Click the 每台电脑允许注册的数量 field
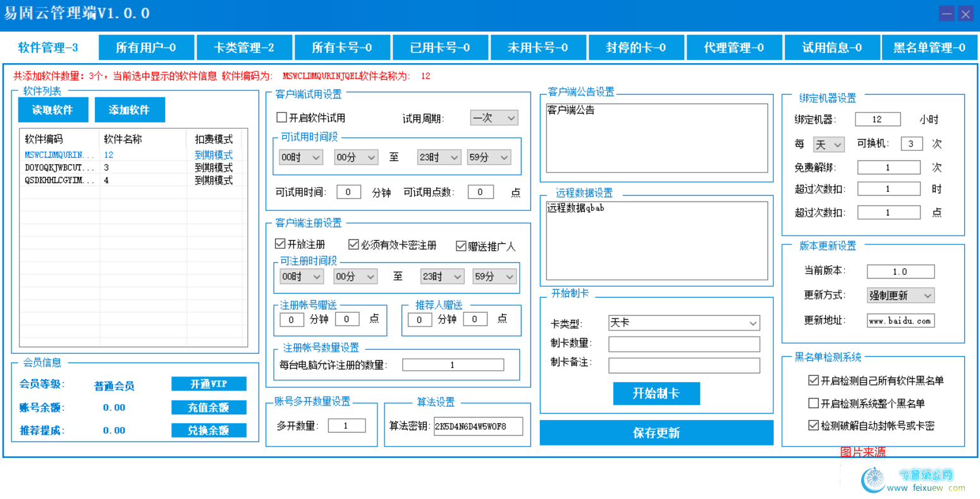 [453, 365]
